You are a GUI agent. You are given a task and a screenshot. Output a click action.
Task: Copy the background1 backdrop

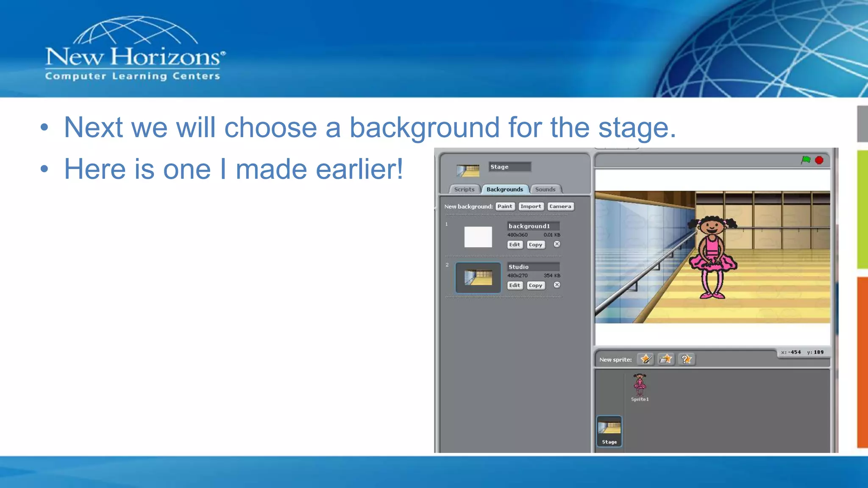tap(535, 244)
